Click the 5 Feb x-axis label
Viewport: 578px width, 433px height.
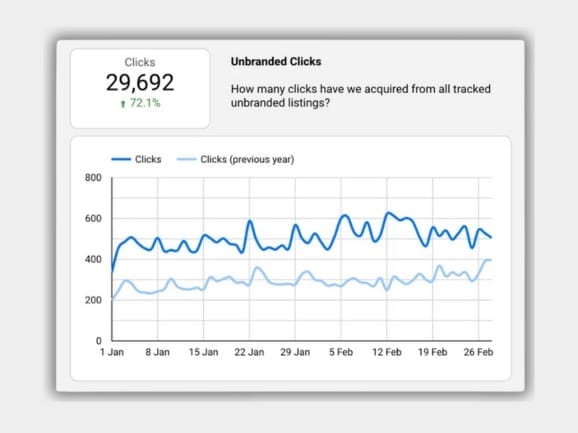coord(341,352)
